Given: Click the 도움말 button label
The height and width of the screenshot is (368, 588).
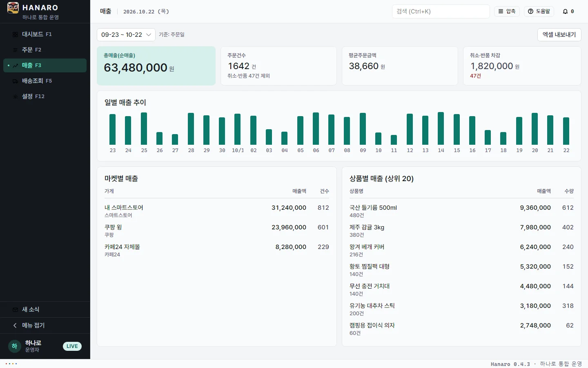Looking at the screenshot, I should 543,11.
